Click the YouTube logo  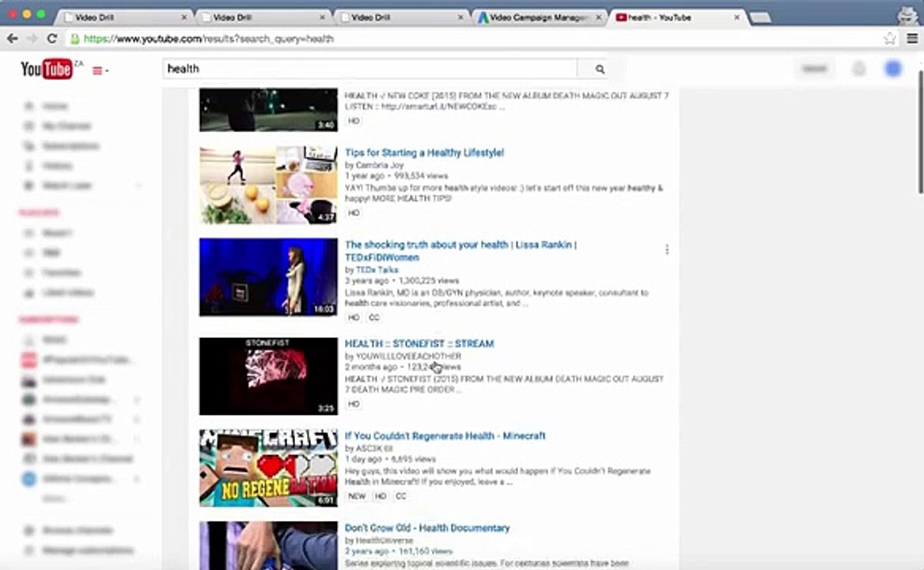coord(47,70)
